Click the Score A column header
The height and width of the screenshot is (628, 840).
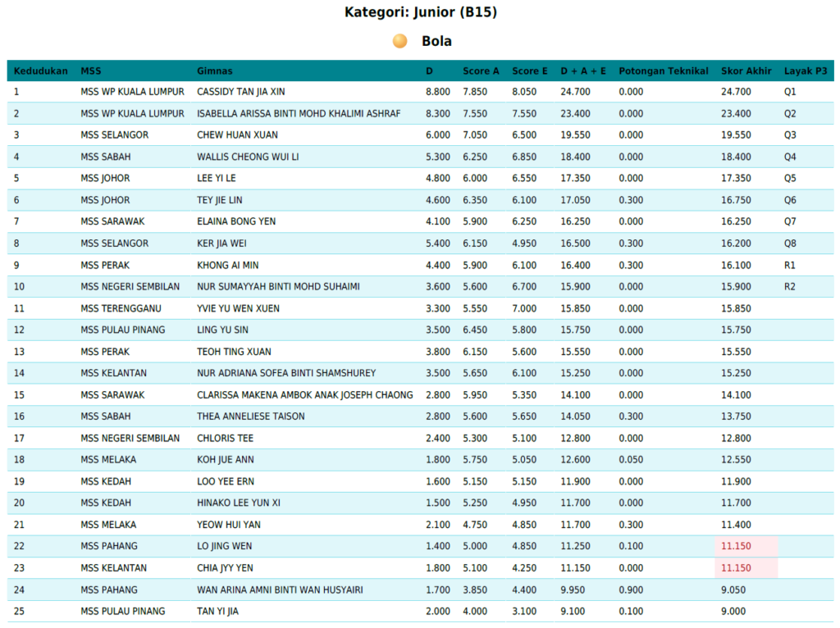click(481, 71)
